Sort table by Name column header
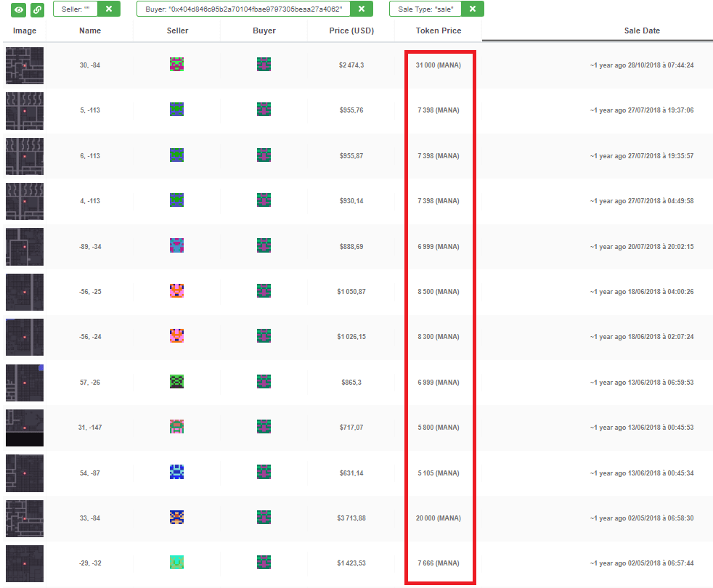The height and width of the screenshot is (588, 713). pos(90,31)
